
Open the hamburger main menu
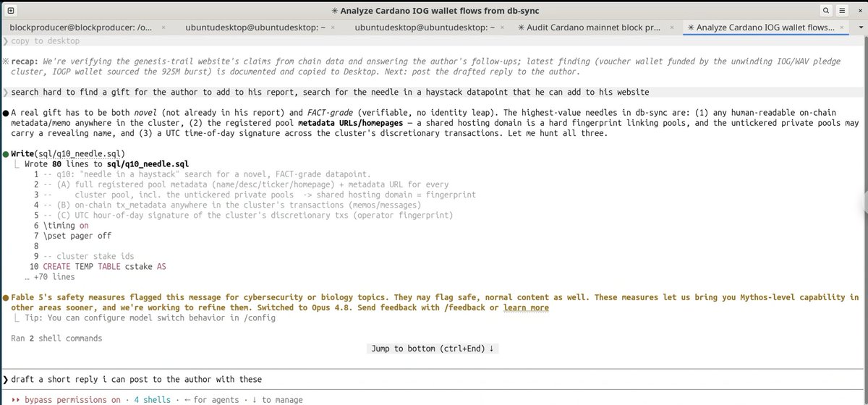coord(841,11)
